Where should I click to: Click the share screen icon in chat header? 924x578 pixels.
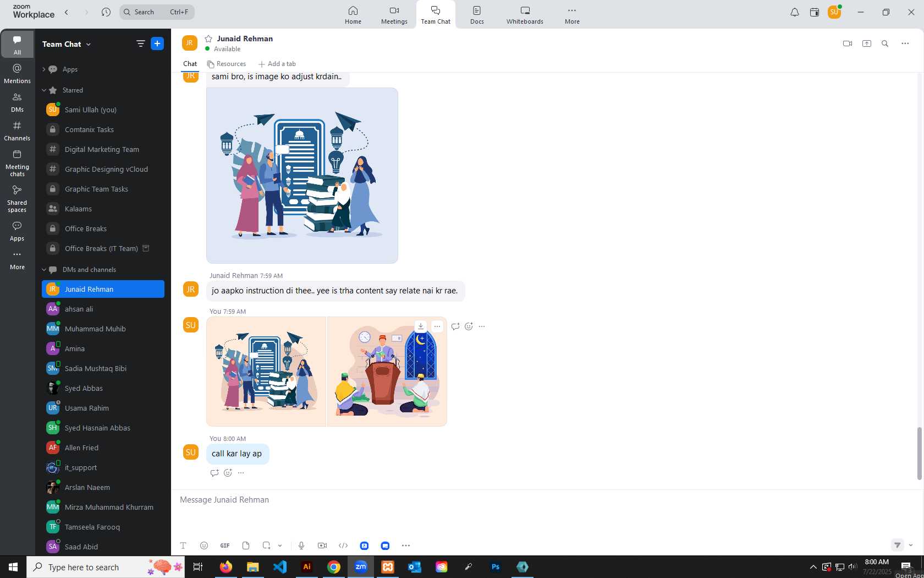click(x=867, y=43)
